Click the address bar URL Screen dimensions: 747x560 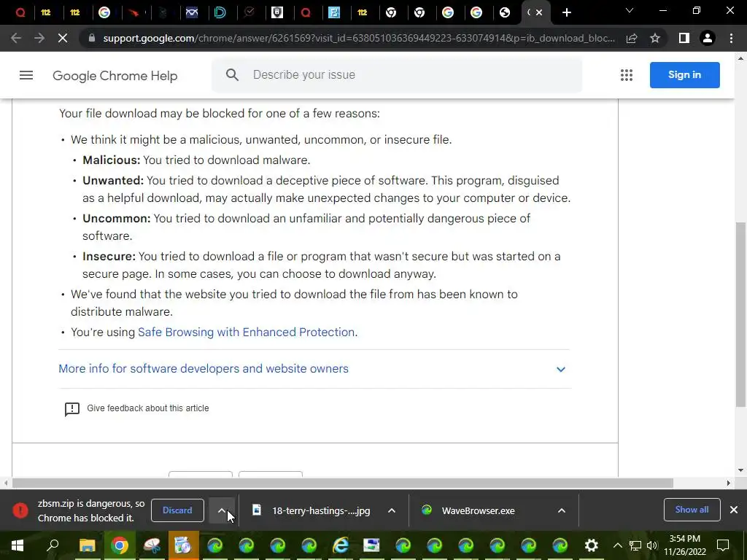click(359, 38)
